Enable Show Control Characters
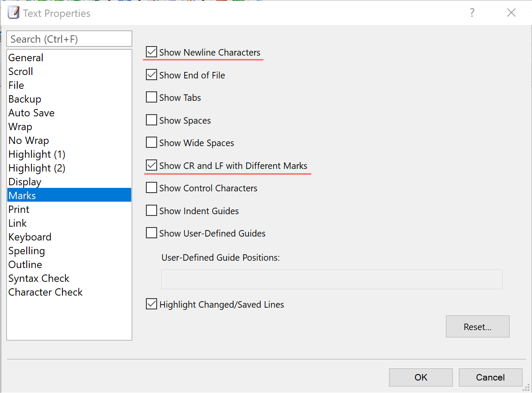The image size is (532, 393). point(151,188)
